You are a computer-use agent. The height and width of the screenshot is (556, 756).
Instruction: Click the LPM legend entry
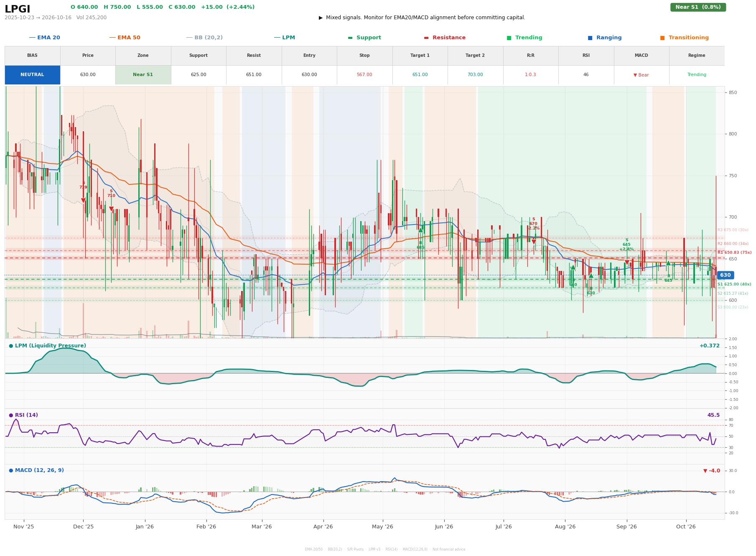tap(284, 38)
